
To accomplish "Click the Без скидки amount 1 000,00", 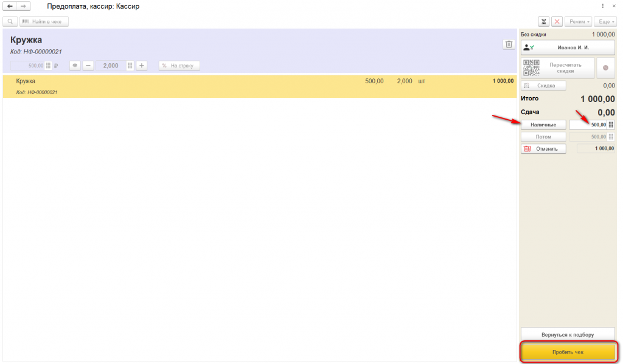I will tap(603, 35).
